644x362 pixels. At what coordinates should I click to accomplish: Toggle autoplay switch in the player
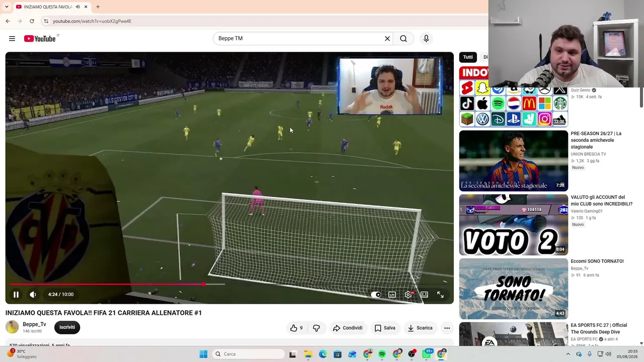[x=376, y=295]
